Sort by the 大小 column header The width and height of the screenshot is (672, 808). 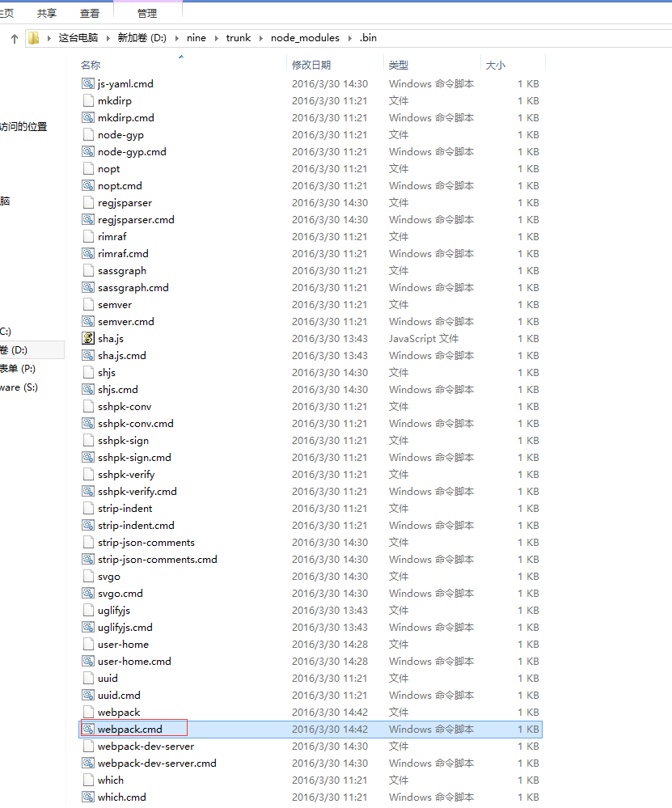[495, 66]
